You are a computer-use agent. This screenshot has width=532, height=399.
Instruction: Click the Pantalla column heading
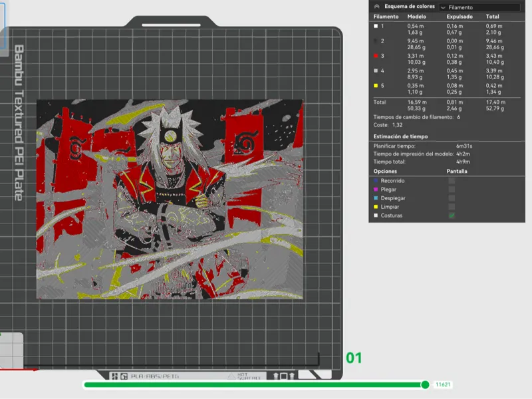[x=457, y=172]
